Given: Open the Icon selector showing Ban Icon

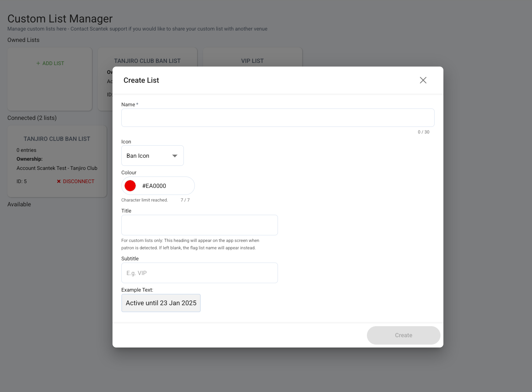Looking at the screenshot, I should tap(152, 156).
